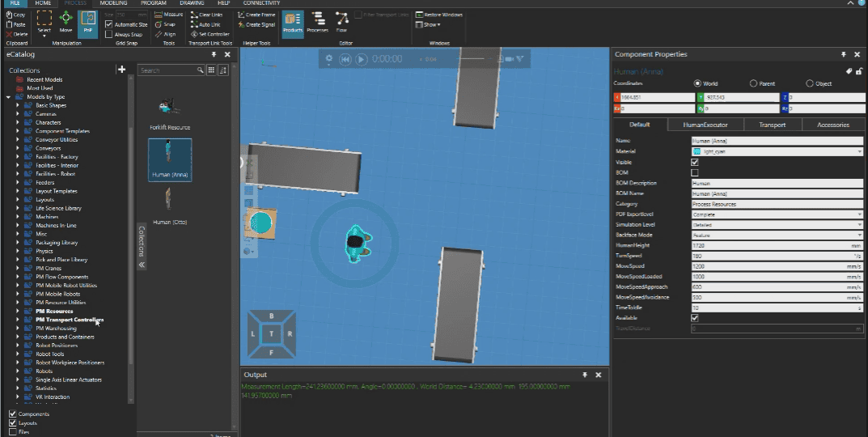868x437 pixels.
Task: Uncheck the Visible property checkbox
Action: [x=695, y=163]
